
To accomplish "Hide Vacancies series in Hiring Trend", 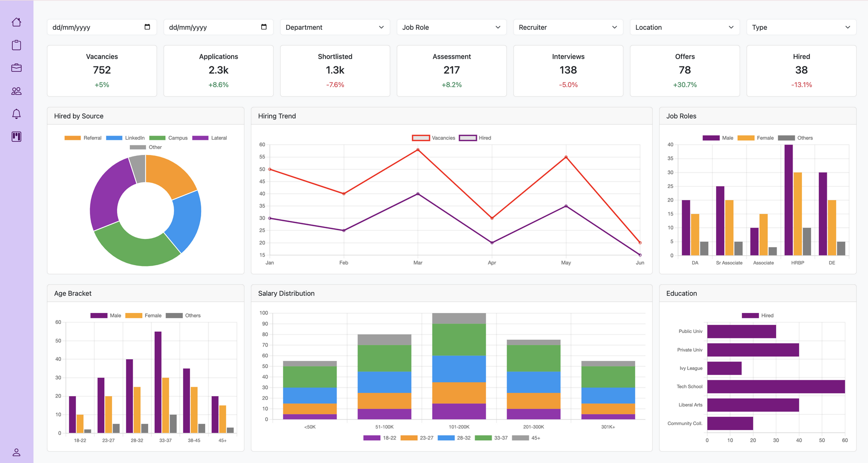I will click(434, 138).
